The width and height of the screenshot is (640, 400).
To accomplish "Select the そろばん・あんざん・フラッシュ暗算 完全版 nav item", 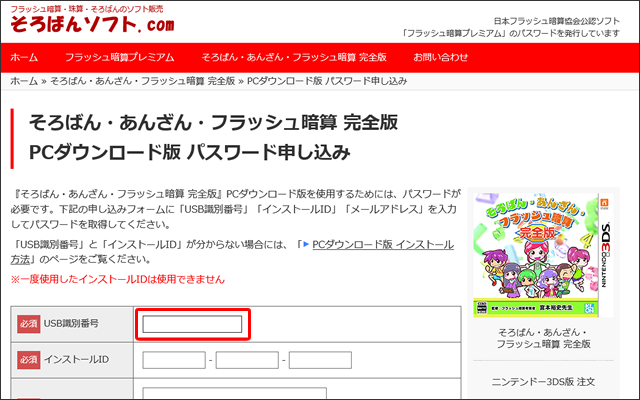I will [x=294, y=57].
